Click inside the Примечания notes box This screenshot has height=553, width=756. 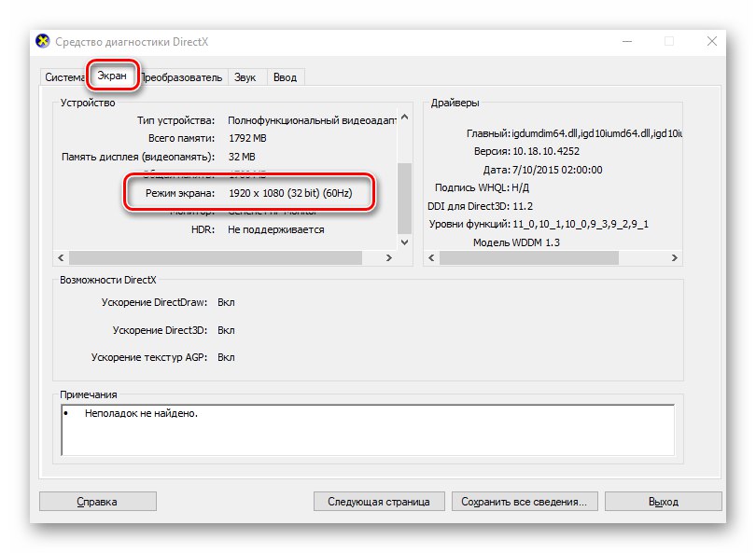pos(364,429)
